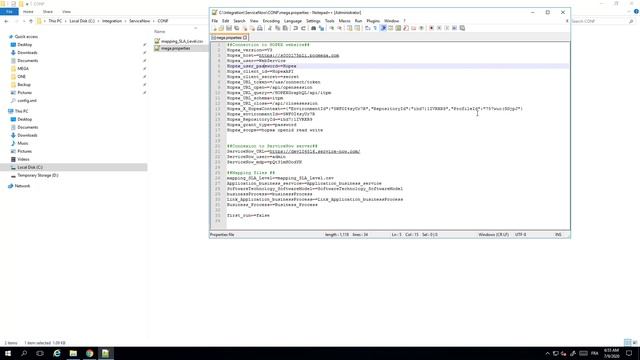Close the mega.properties tab with its X
The image size is (640, 360).
coord(245,38)
